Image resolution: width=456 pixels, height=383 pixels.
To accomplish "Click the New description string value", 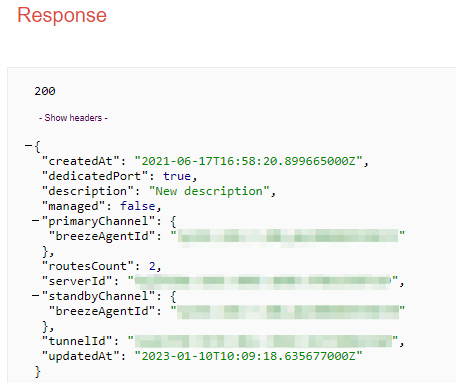I will pyautogui.click(x=209, y=191).
